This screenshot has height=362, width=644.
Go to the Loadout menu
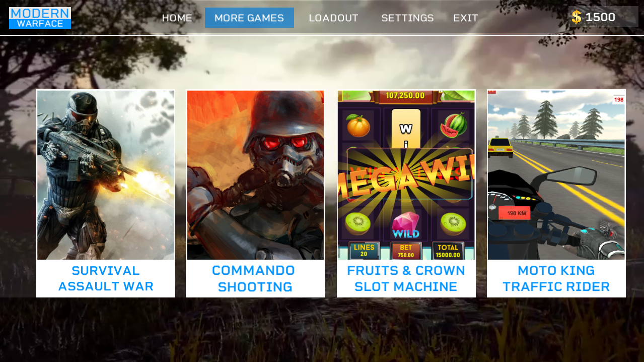point(333,18)
